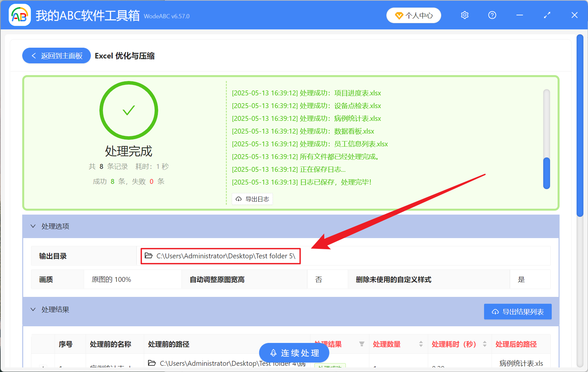Click the main page vertical scrollbar
The height and width of the screenshot is (372, 588).
point(580,126)
